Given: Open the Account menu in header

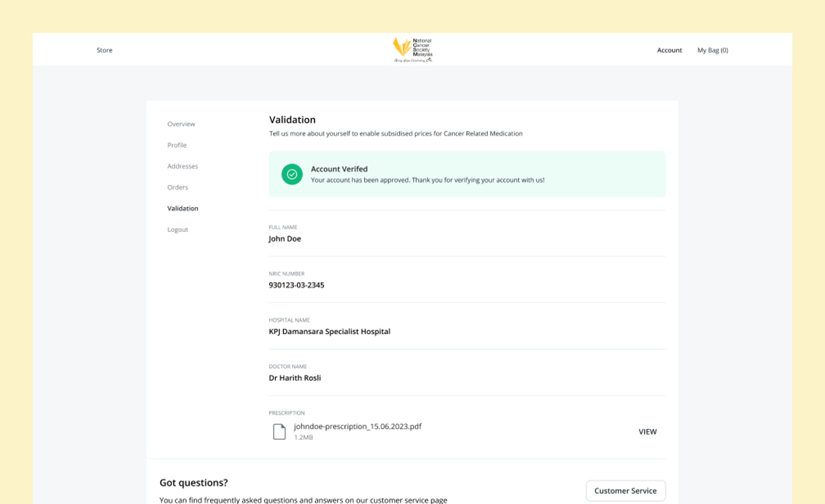Looking at the screenshot, I should (669, 50).
